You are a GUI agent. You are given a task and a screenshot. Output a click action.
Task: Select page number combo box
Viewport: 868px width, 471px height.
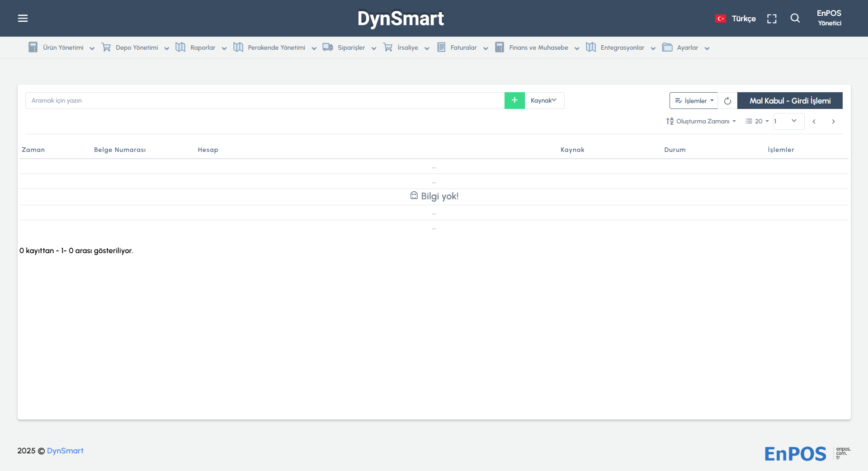click(788, 121)
